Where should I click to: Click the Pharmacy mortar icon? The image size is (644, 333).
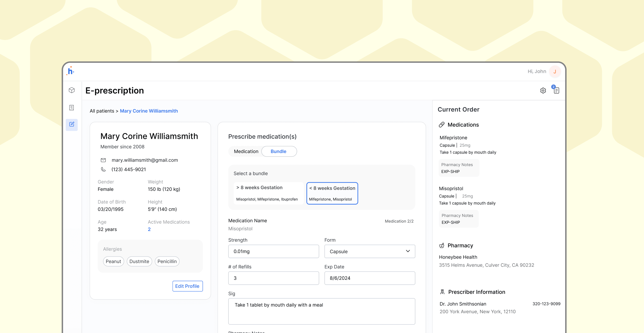(x=442, y=246)
